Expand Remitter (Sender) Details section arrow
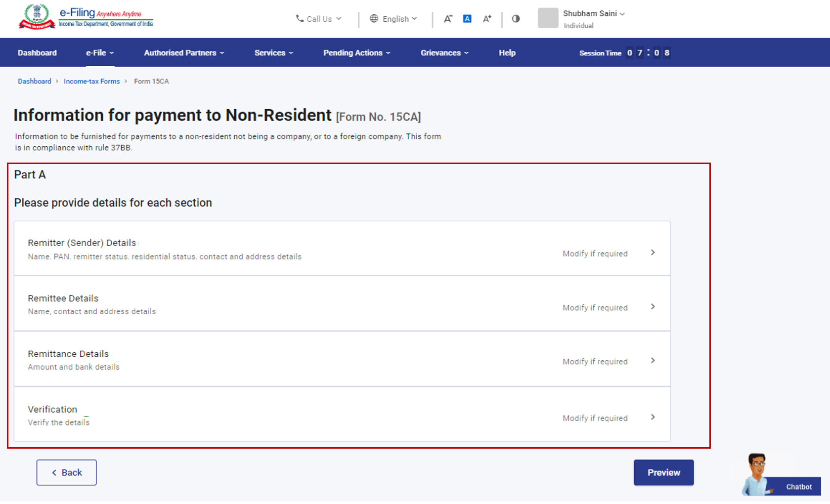 click(x=653, y=252)
